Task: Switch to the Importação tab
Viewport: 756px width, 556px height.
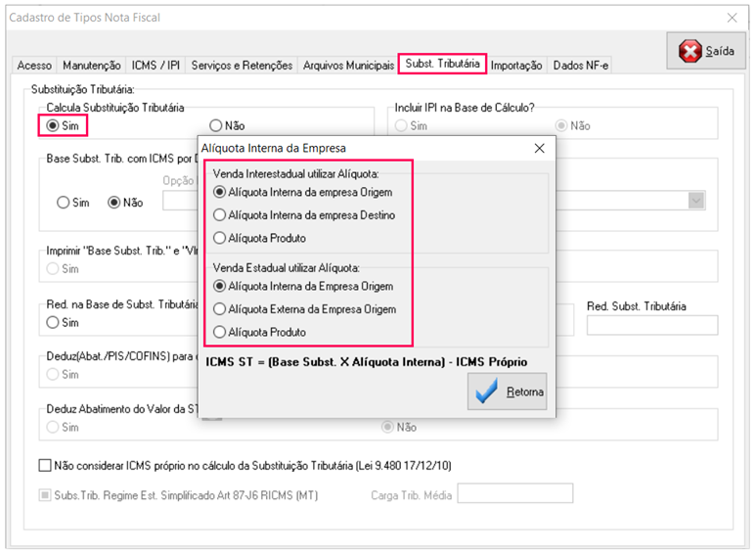Action: (x=516, y=66)
